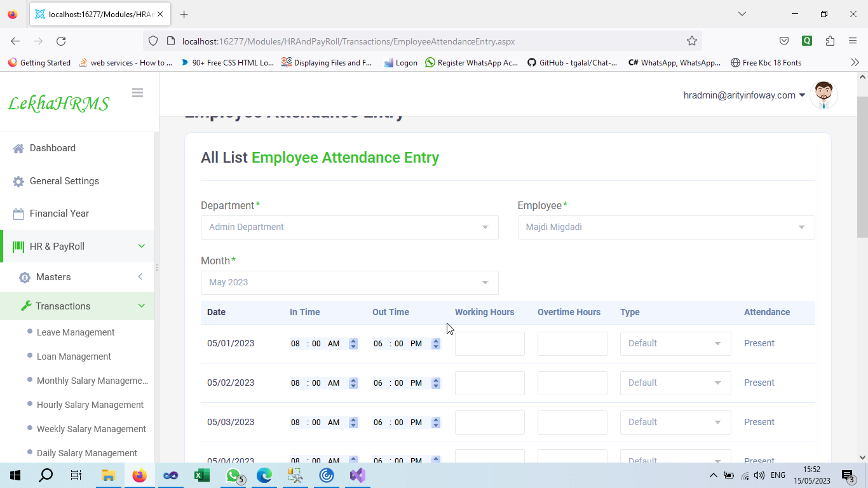Click the HR & PayRoll barcode icon
This screenshot has height=488, width=868.
[x=18, y=247]
